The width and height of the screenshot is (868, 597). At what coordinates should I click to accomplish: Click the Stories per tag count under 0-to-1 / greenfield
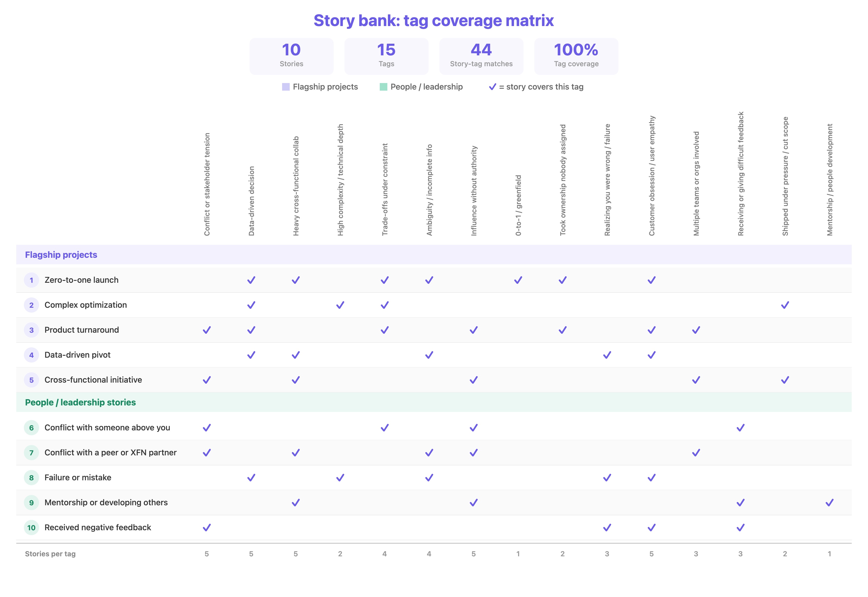point(518,554)
